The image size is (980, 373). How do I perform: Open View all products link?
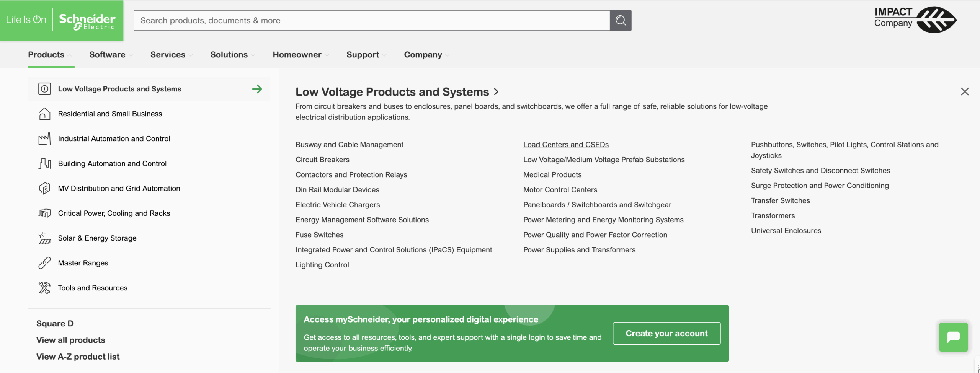pos(71,340)
